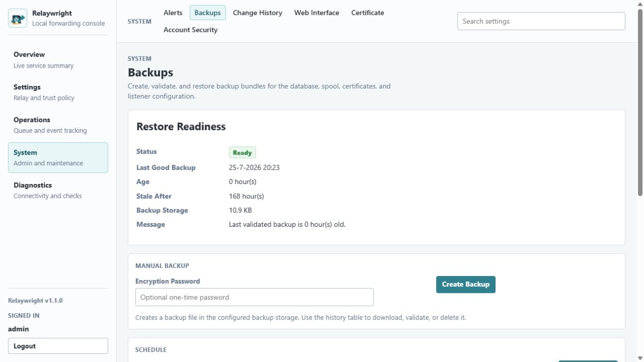644x362 pixels.
Task: Click the MANUAL BACKUP section label
Action: tap(162, 266)
